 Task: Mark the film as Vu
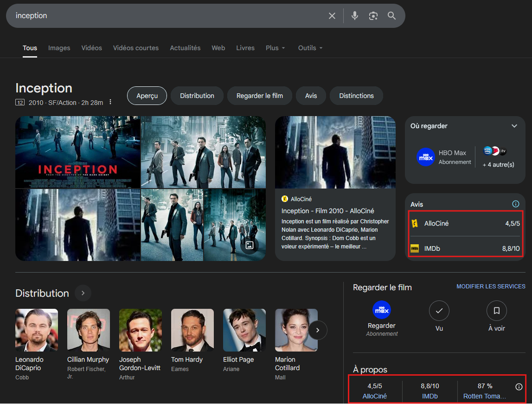point(439,311)
